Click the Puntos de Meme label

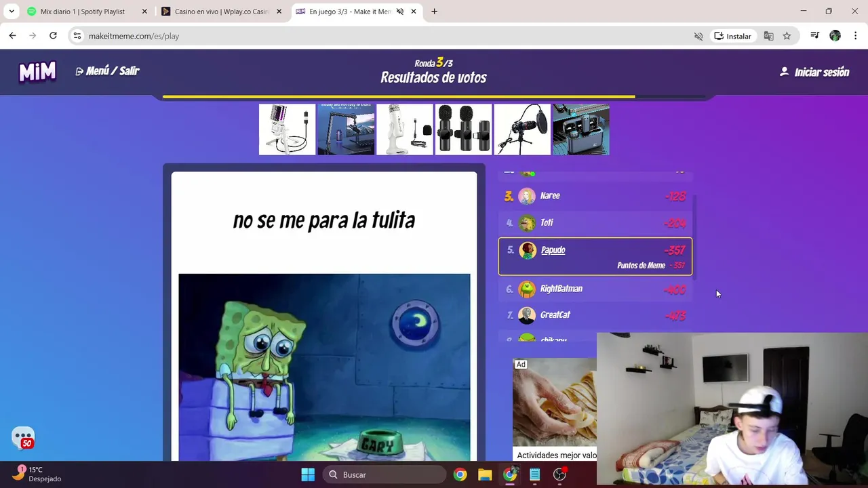tap(641, 266)
